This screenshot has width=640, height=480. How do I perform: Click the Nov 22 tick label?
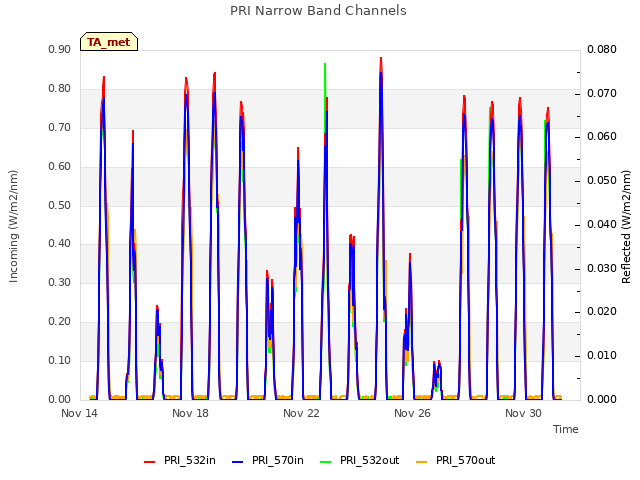coord(301,413)
